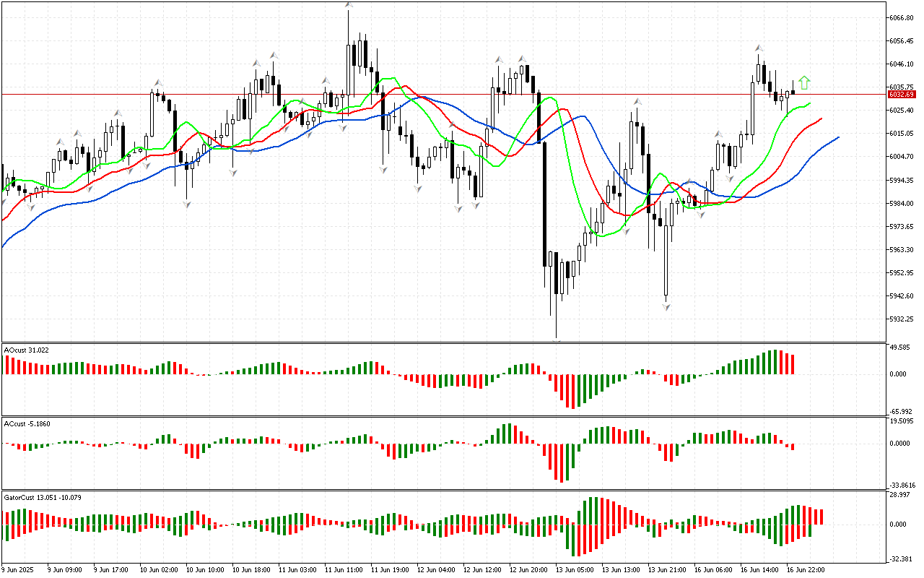Click the 16 Jun 22:00 time label

(x=806, y=570)
